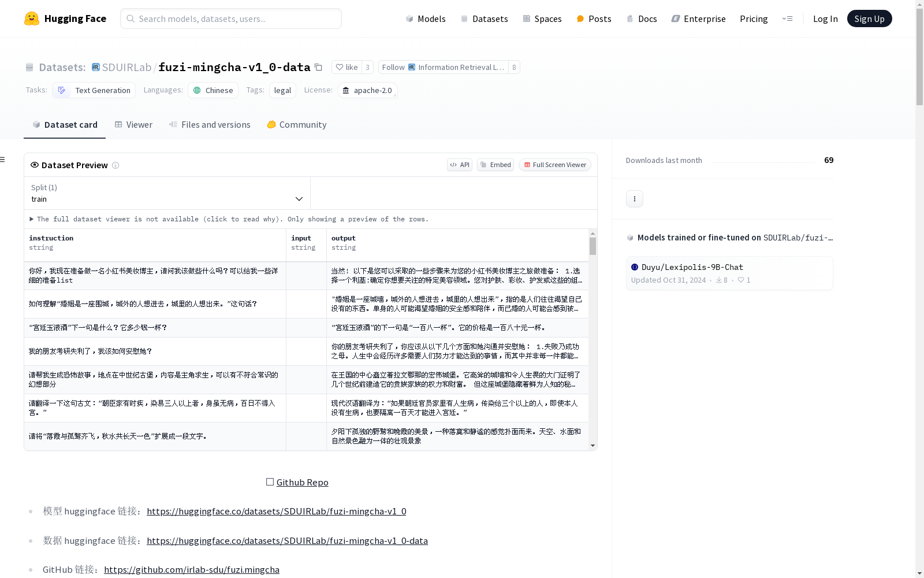This screenshot has width=924, height=578.
Task: Open Docs from the navbar
Action: tap(642, 18)
